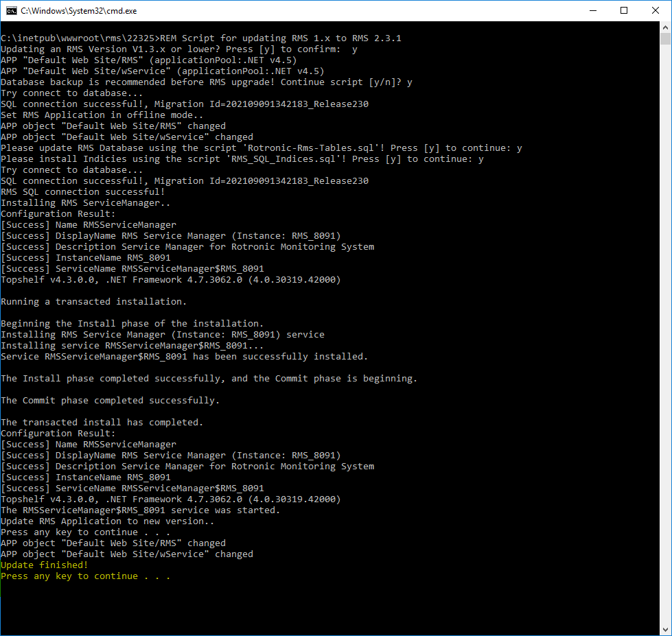672x636 pixels.
Task: Click the first line 'REM Script for updating RMS 1.x to RMS 2.3.1'
Action: [x=281, y=38]
